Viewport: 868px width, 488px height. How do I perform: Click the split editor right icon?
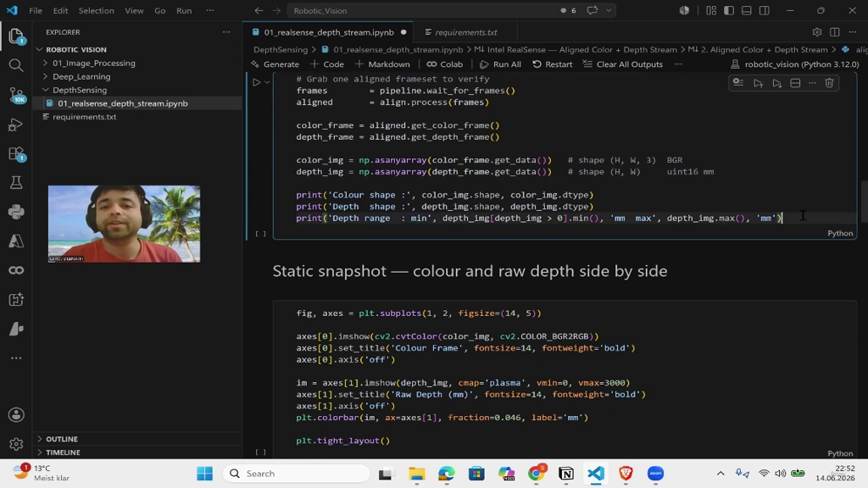click(x=835, y=32)
